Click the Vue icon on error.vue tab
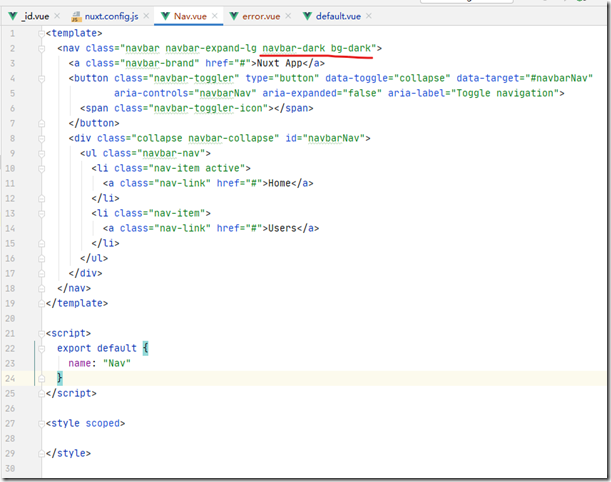The image size is (611, 482). coord(234,16)
